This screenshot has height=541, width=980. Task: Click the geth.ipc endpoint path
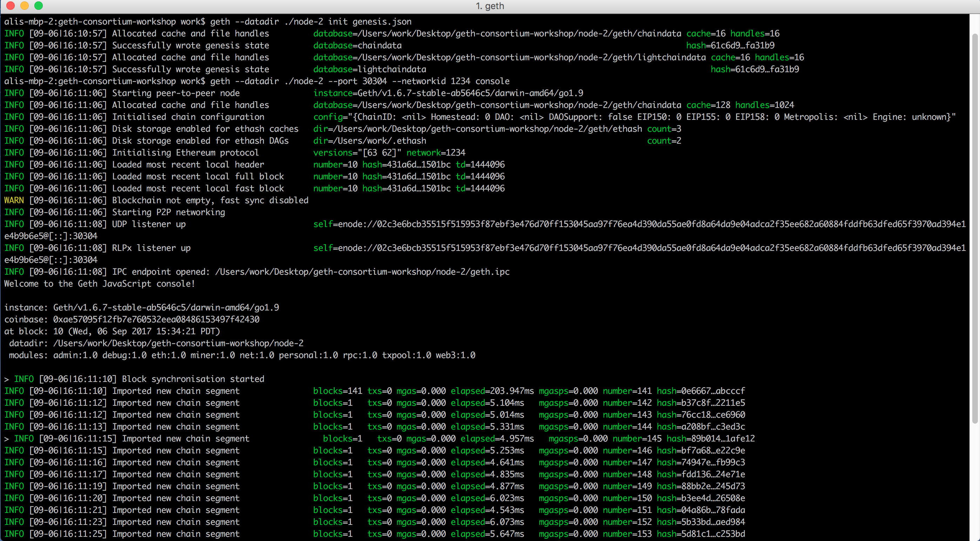[x=362, y=272]
